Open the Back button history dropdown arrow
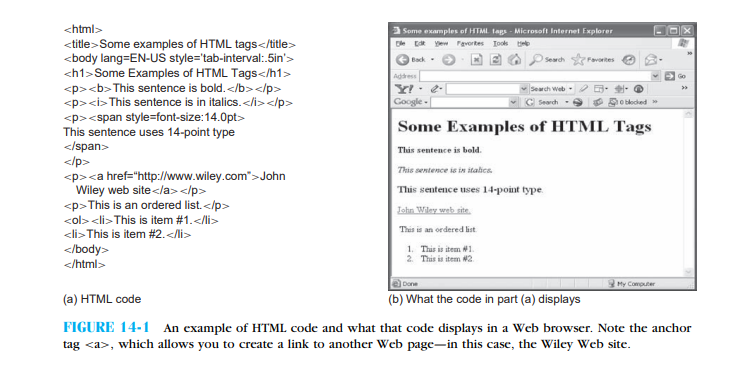This screenshot has height=366, width=736. pos(432,60)
